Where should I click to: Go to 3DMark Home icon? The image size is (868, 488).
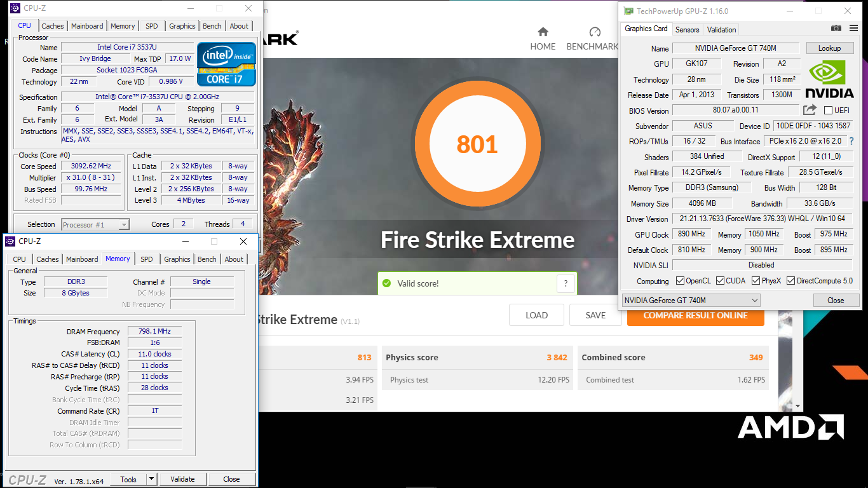(x=543, y=32)
